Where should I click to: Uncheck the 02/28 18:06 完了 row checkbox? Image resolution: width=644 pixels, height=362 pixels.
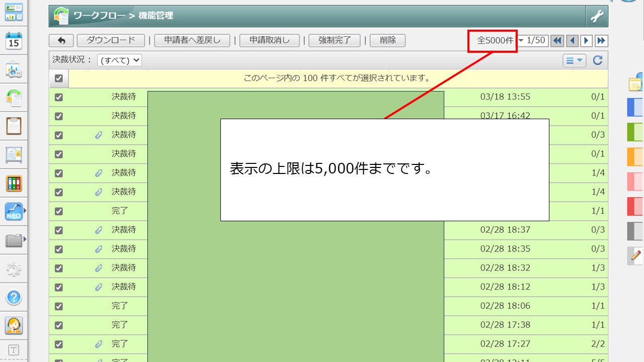click(59, 306)
